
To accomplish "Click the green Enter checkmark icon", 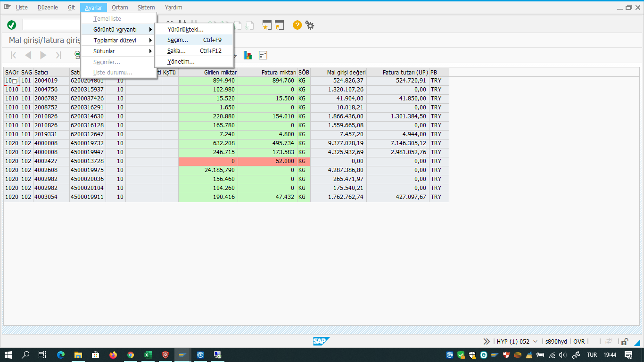I will [12, 25].
